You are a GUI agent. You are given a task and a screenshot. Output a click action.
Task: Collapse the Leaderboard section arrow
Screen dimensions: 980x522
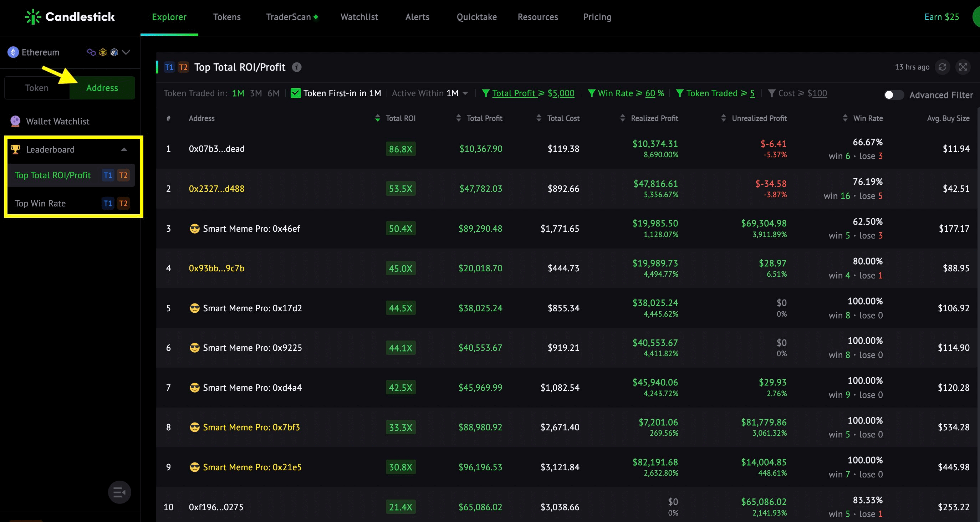tap(124, 149)
